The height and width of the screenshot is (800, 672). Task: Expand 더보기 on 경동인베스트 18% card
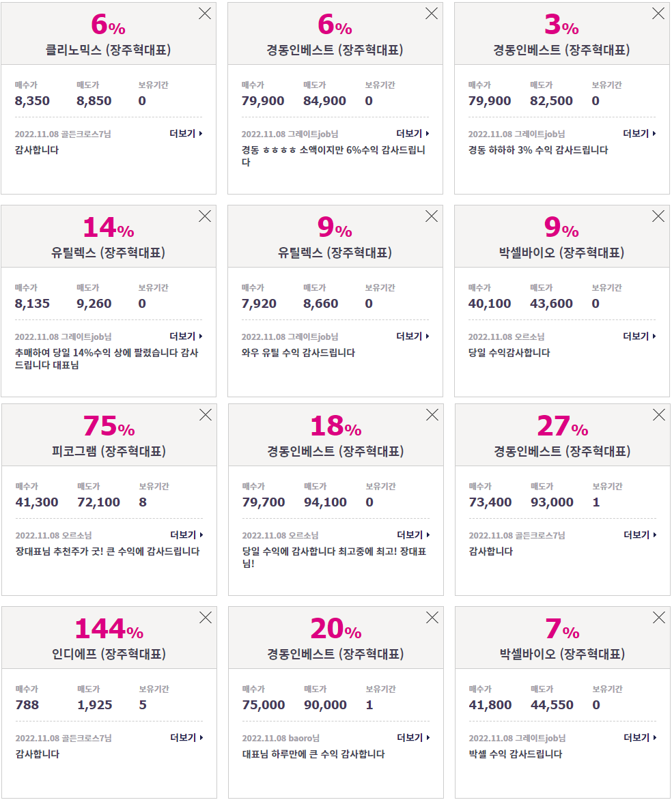[x=413, y=534]
